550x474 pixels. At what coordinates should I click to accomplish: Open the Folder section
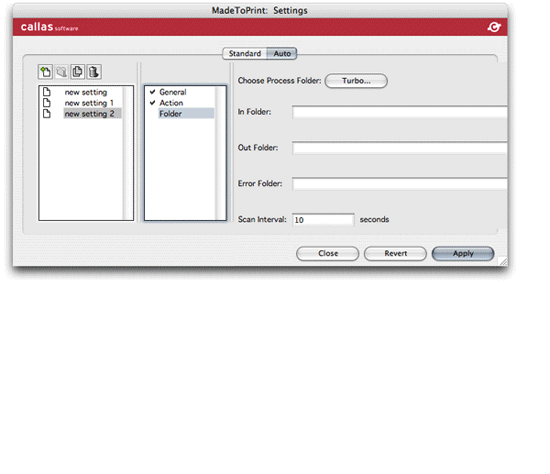(x=186, y=113)
